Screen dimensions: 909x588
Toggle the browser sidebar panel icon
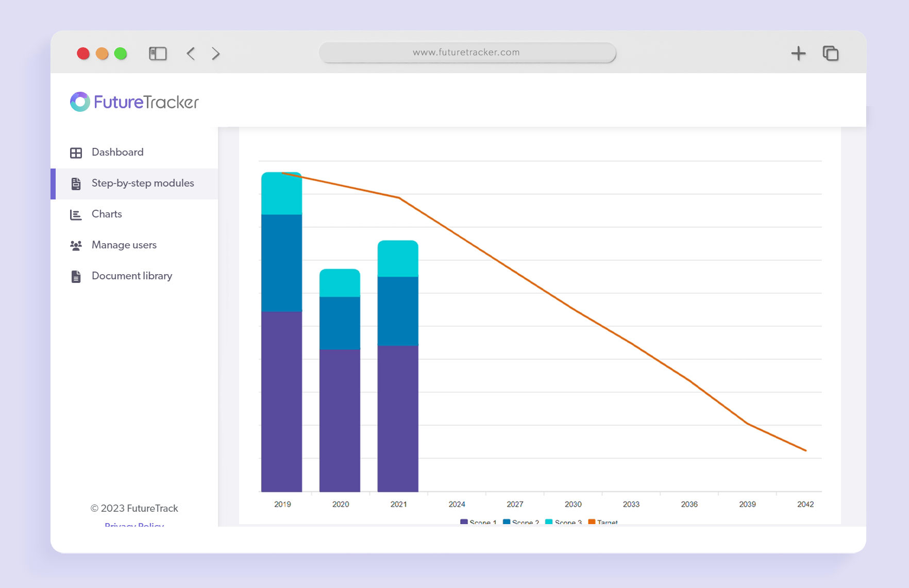click(158, 53)
